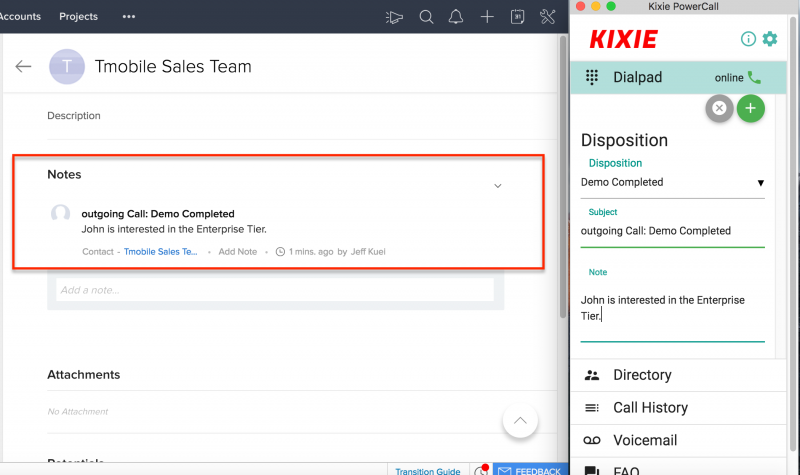Collapse Notes section with chevron
This screenshot has width=800, height=475.
coord(497,186)
